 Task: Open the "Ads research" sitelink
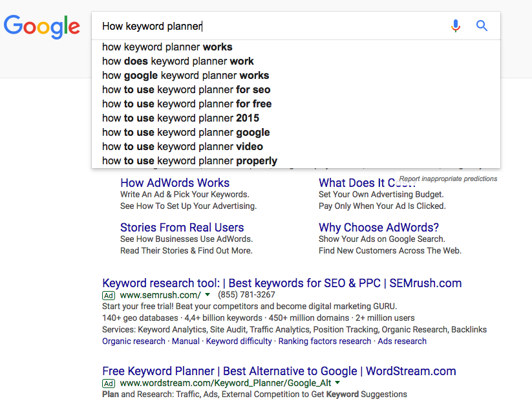pos(402,341)
